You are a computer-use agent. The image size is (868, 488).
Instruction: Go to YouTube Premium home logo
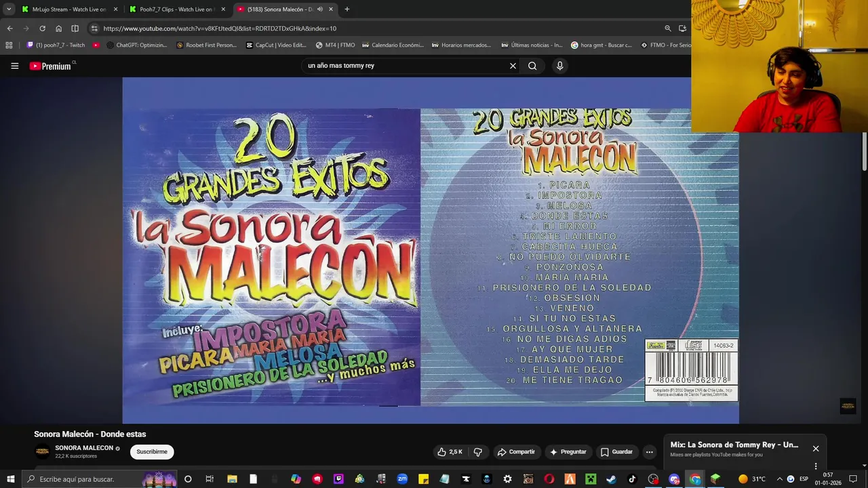[x=50, y=66]
